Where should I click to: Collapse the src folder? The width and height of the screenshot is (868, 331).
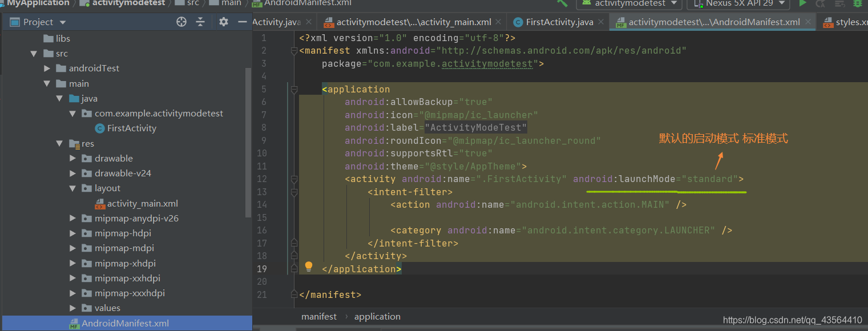[x=34, y=54]
